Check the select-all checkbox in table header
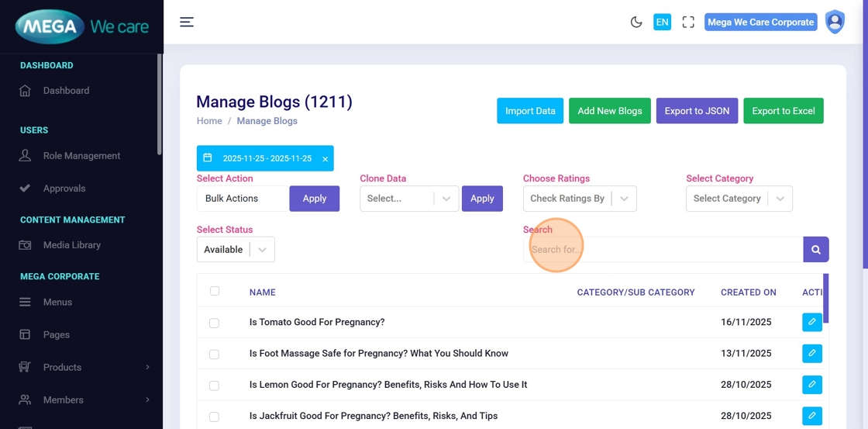 coord(215,291)
